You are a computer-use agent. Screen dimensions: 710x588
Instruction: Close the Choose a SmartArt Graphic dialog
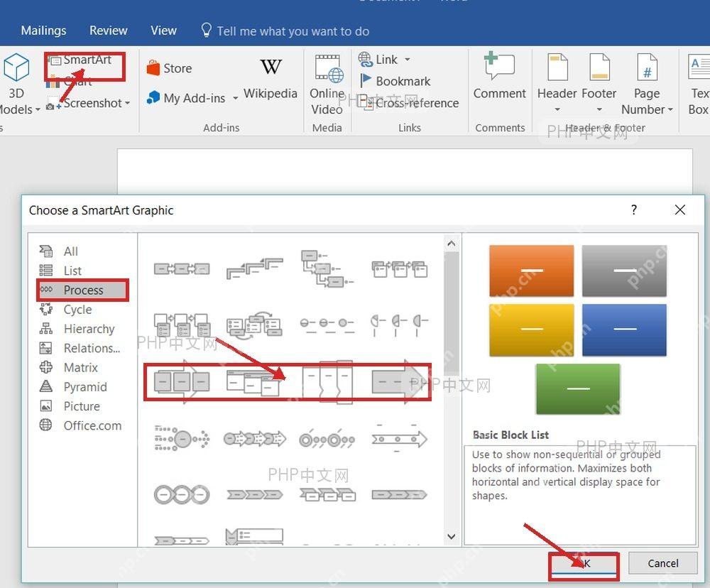(x=679, y=209)
